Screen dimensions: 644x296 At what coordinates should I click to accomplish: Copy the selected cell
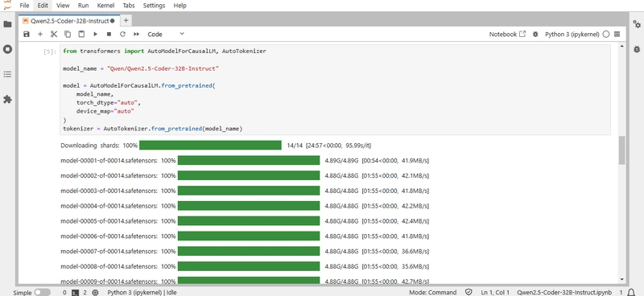(68, 34)
